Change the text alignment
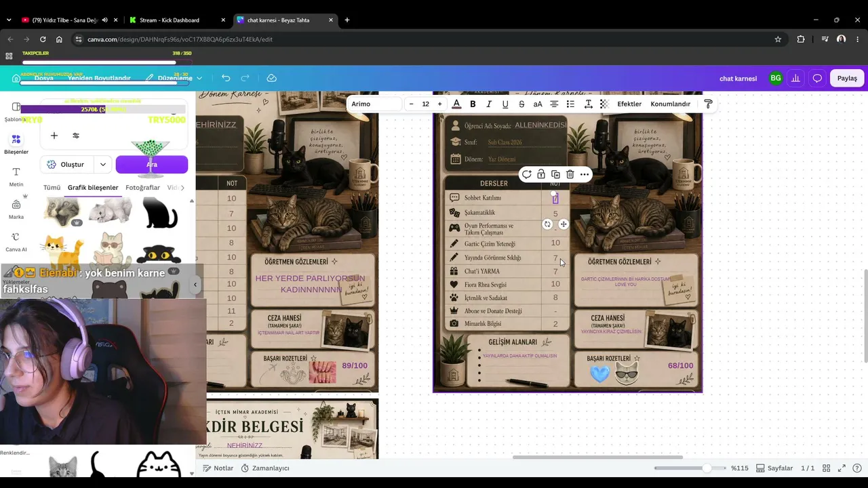Viewport: 868px width, 488px height. pos(554,104)
